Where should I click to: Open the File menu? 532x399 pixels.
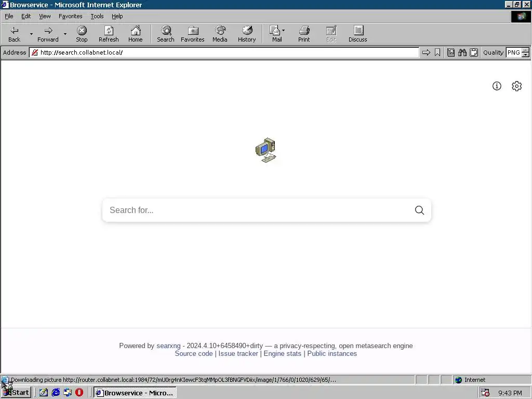point(9,16)
